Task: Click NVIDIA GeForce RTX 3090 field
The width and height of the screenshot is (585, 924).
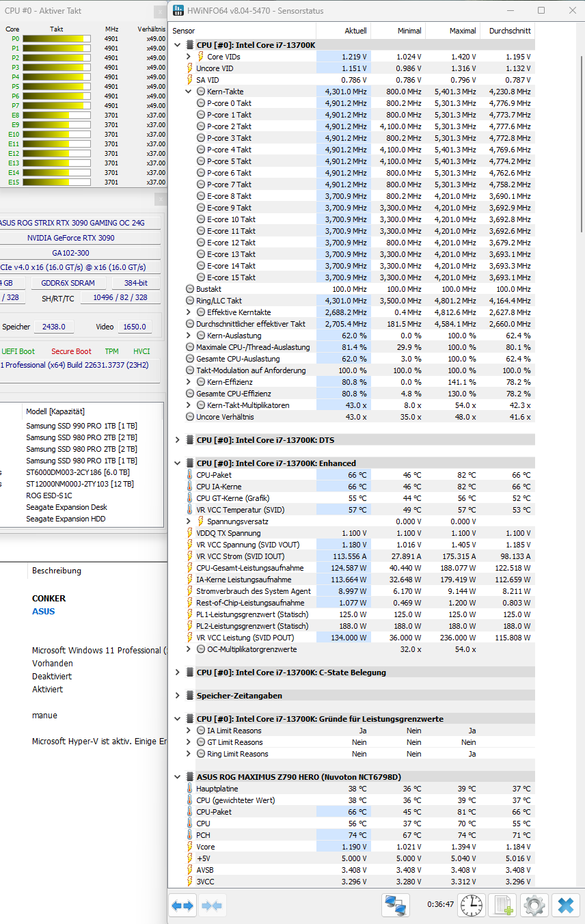Action: pos(79,238)
